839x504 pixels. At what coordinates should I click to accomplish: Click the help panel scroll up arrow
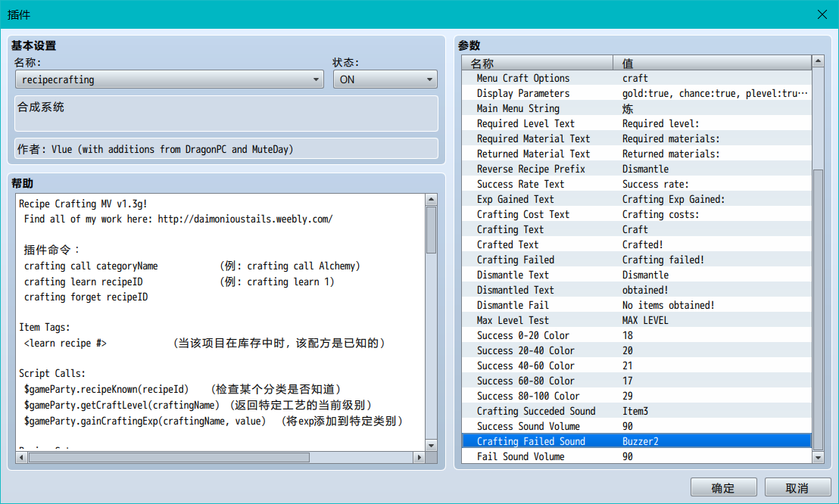(432, 200)
